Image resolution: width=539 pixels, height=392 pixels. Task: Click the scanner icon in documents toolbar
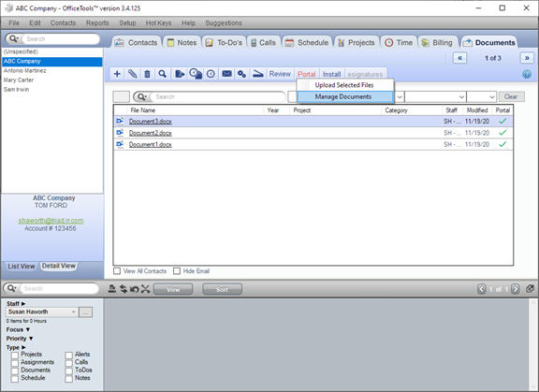[258, 74]
